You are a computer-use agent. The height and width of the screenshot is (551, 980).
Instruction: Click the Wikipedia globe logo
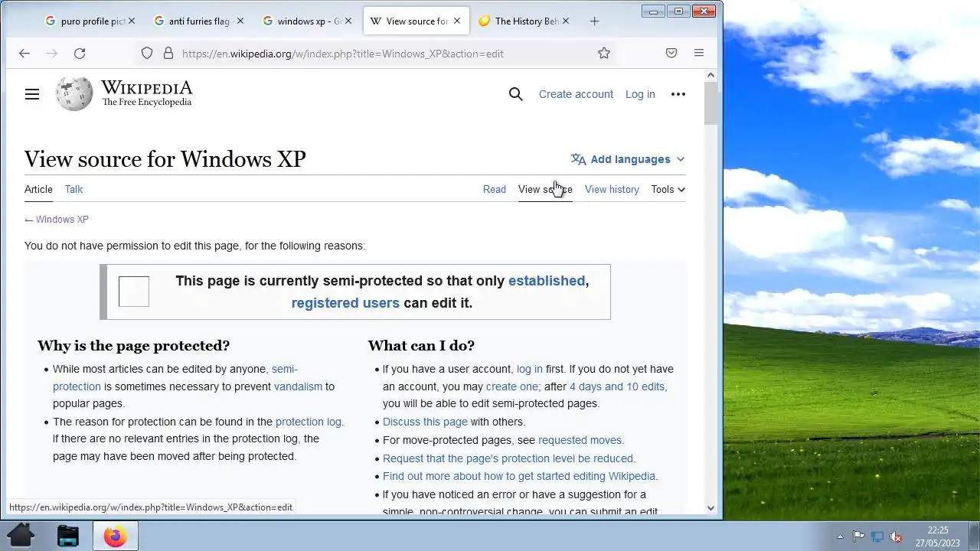(x=74, y=94)
